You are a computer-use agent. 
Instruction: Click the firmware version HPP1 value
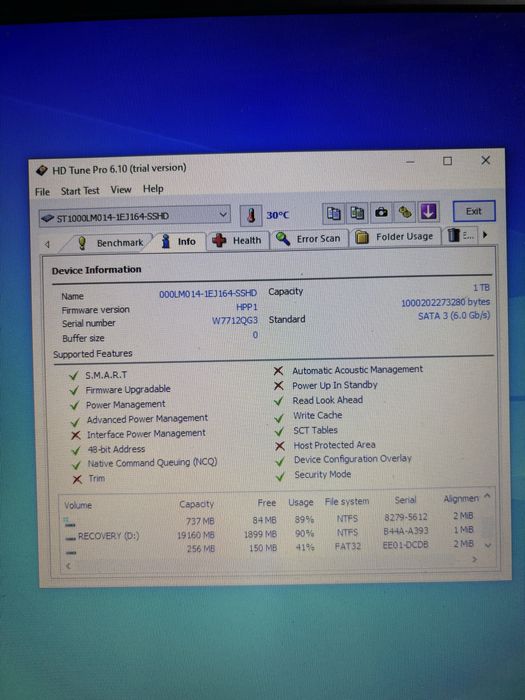coord(247,307)
